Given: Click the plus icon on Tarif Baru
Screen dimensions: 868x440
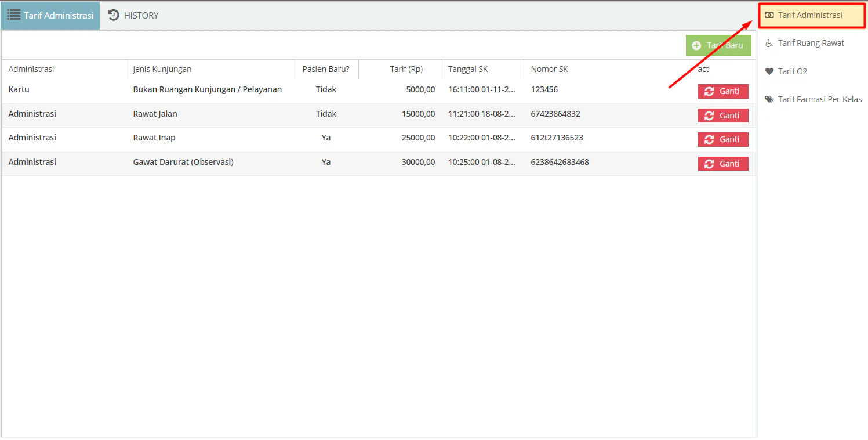Looking at the screenshot, I should (x=696, y=45).
